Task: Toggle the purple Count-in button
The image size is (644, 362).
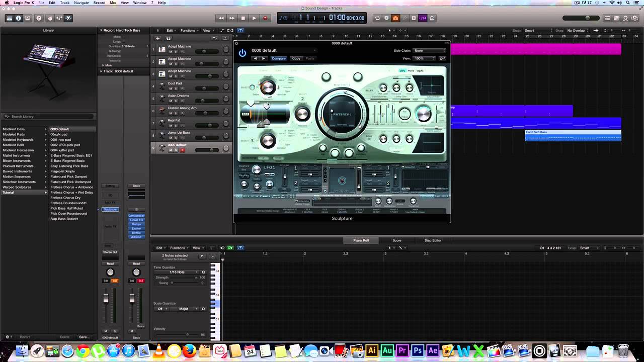Action: [x=423, y=18]
